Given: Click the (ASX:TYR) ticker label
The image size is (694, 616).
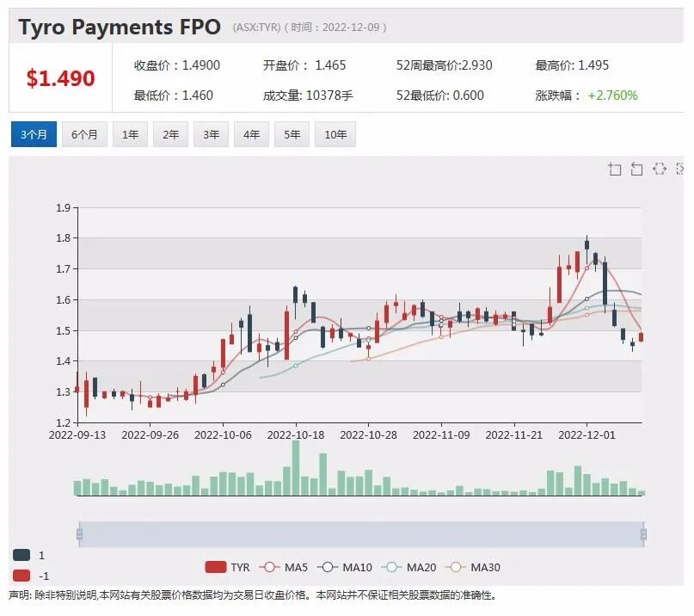Looking at the screenshot, I should point(257,28).
